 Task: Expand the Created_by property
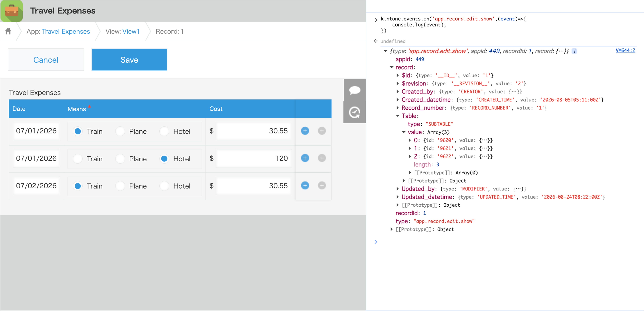pyautogui.click(x=398, y=92)
